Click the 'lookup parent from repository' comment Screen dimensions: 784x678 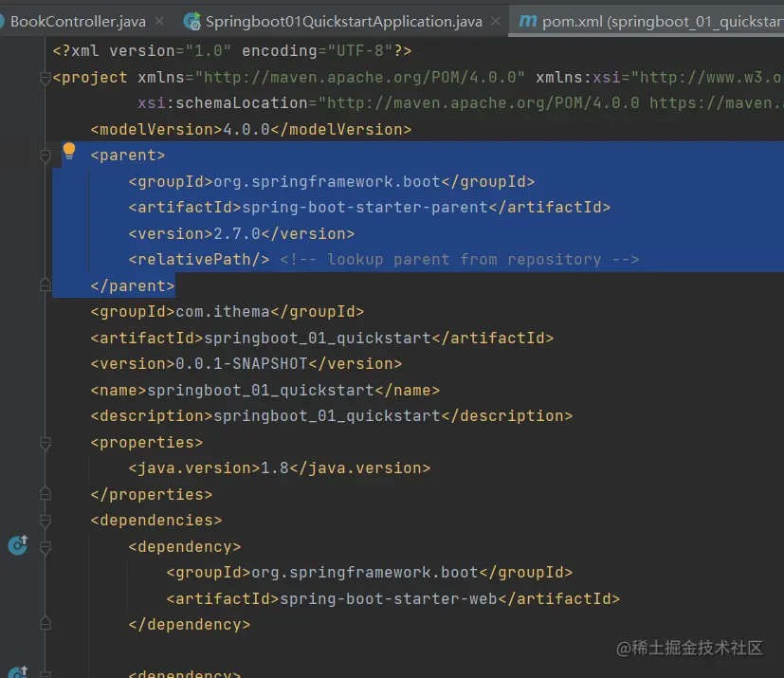(x=460, y=260)
